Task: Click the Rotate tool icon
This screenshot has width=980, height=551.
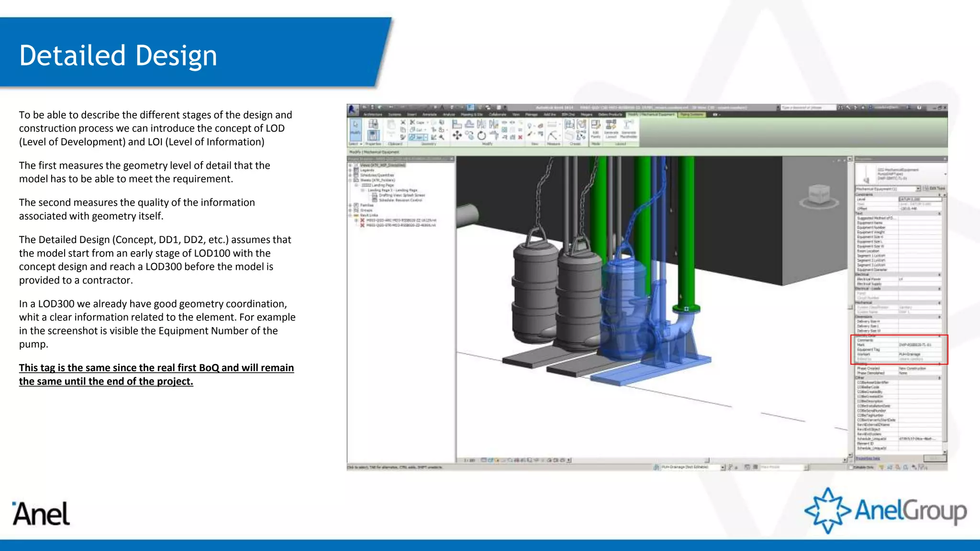Action: point(481,136)
